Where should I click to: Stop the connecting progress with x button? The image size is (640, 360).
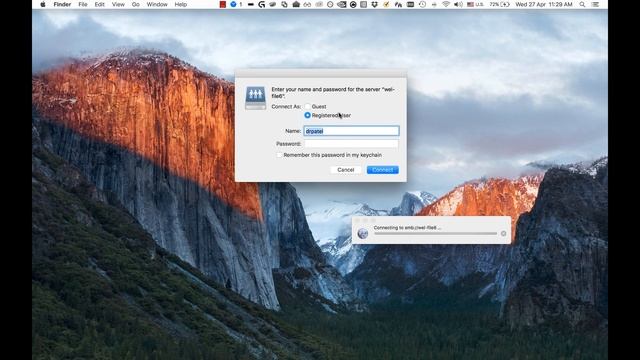503,233
